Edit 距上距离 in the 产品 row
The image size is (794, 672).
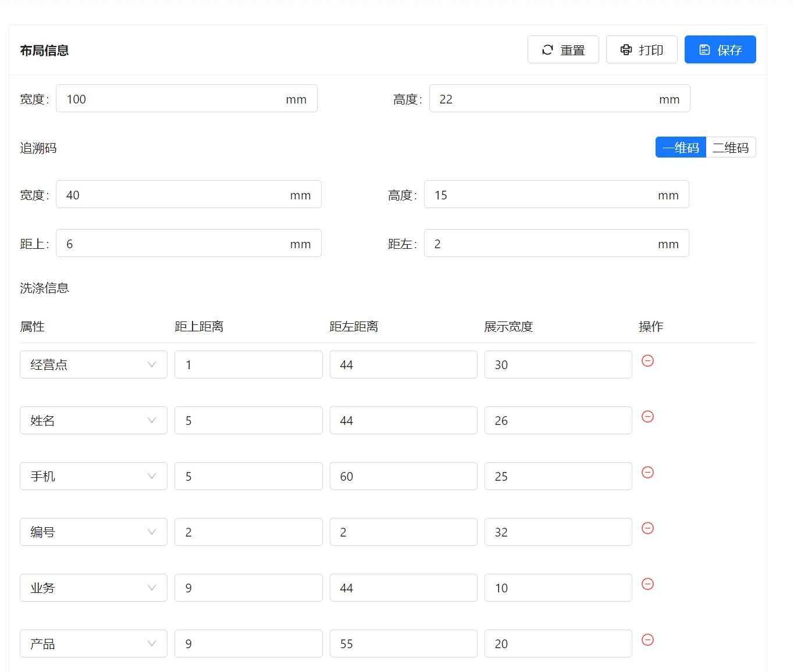248,644
